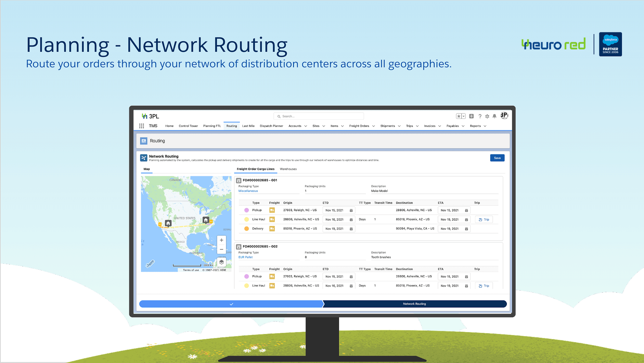Open calendar for 001 Line Haul ETD
Viewport: 644px width, 363px height.
(351, 220)
